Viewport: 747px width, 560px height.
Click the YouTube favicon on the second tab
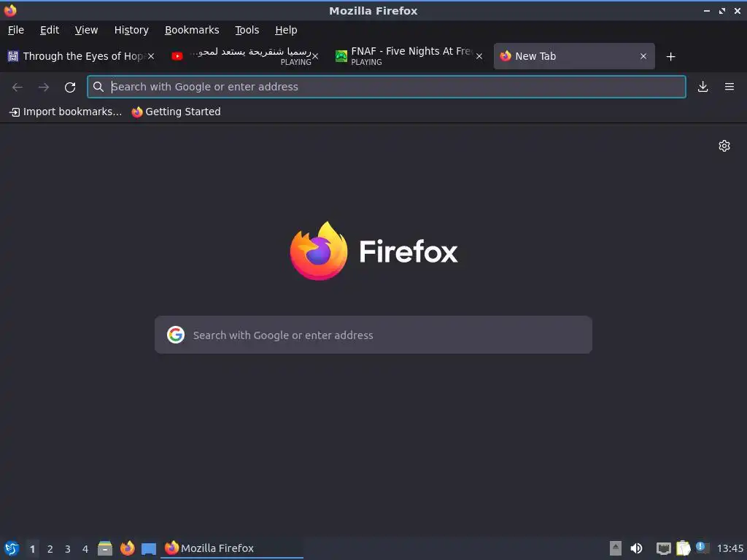tap(177, 56)
